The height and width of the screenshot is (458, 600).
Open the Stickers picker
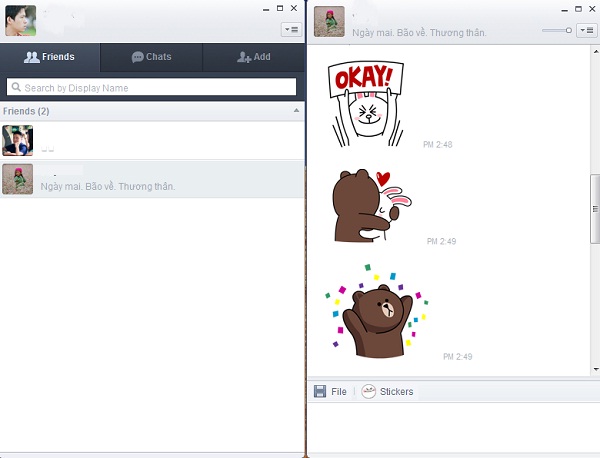(387, 391)
